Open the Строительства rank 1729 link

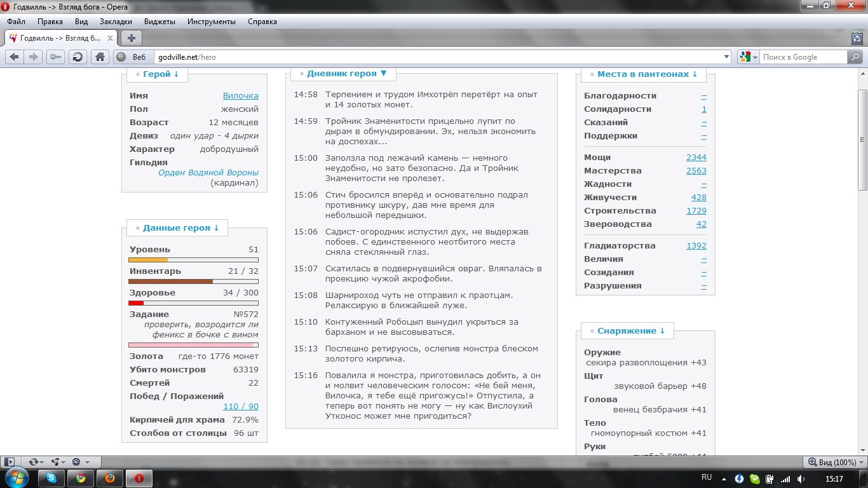click(696, 210)
